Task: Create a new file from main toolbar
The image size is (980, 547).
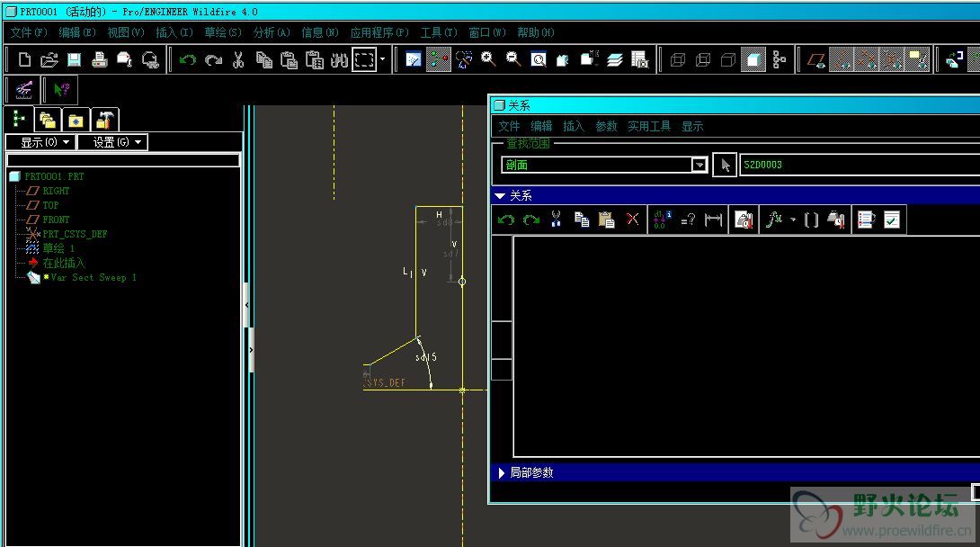Action: (x=24, y=60)
